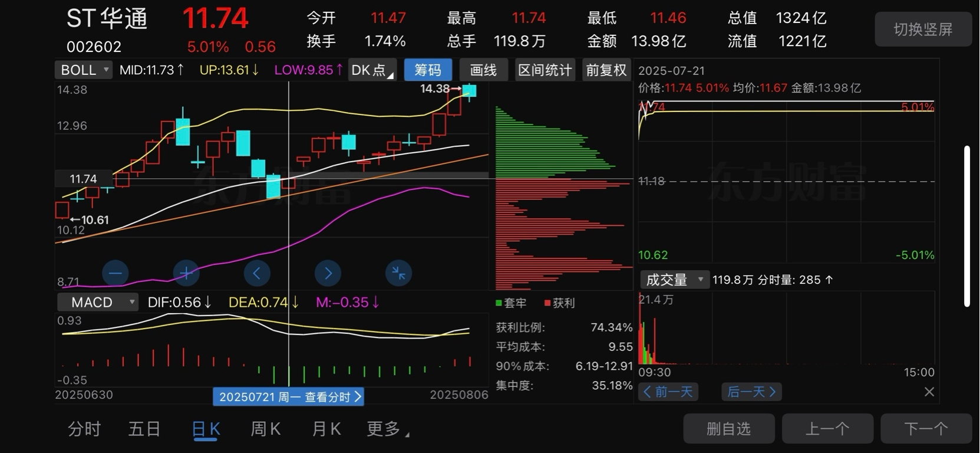The image size is (980, 453).
Task: Tap the 10.61 low price marker
Action: [90, 220]
